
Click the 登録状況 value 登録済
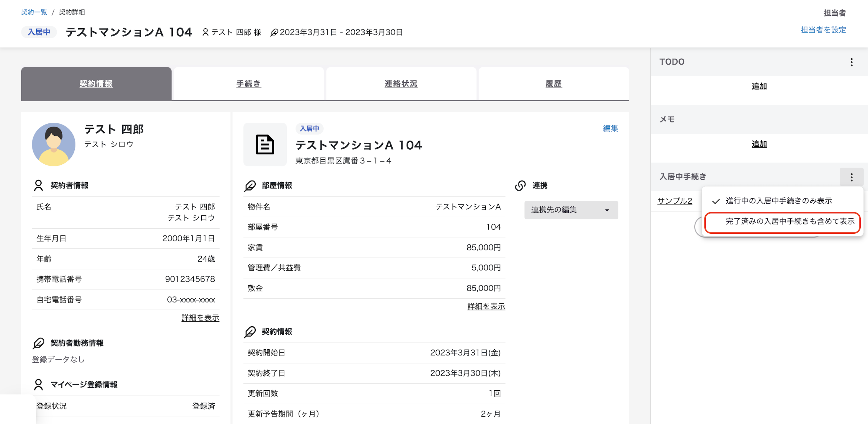point(203,406)
